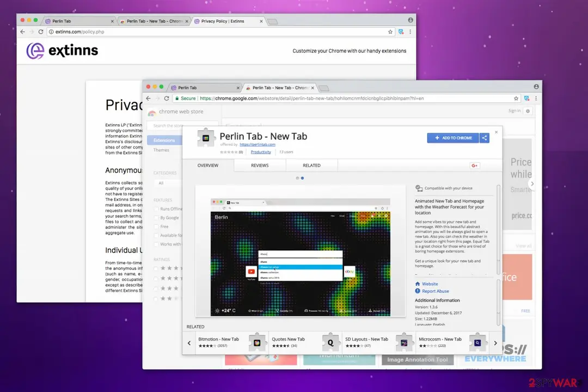Click extension shield icon in extinns window

coord(401,32)
